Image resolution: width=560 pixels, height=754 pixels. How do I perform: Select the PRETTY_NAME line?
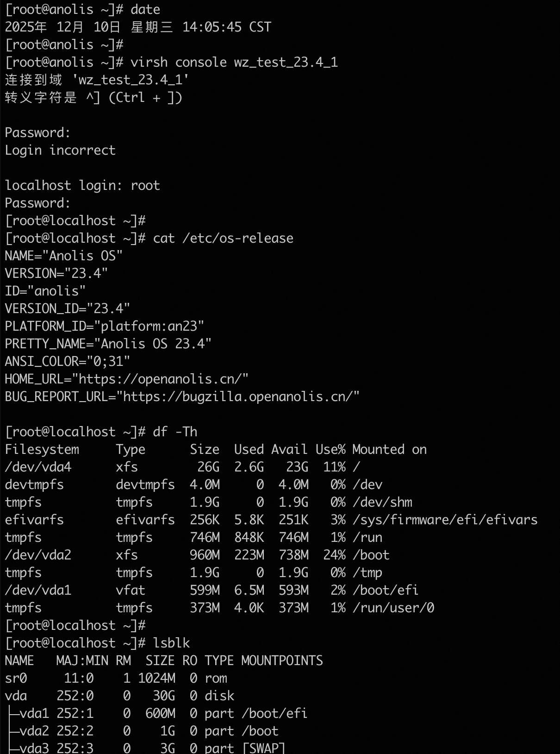tap(108, 344)
